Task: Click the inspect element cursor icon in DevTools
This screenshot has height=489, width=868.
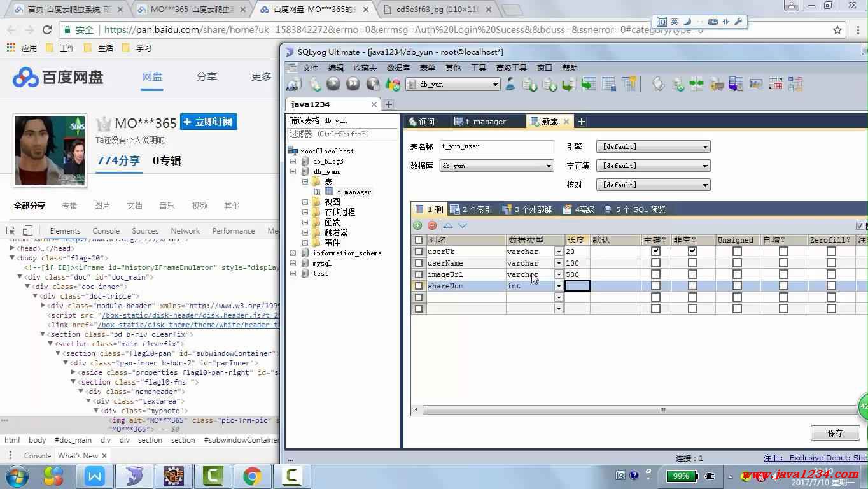Action: [11, 230]
